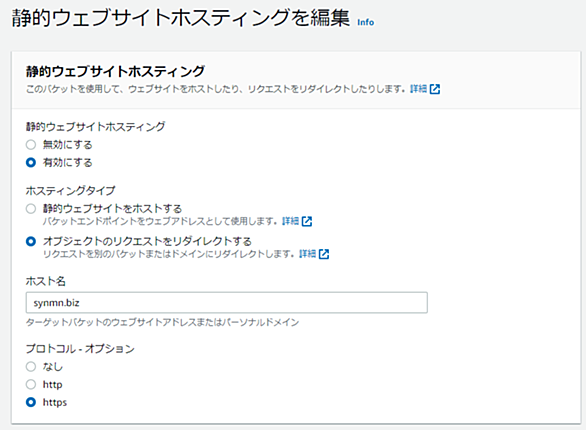
Task: Open external link icon after redirect description
Action: click(x=324, y=254)
